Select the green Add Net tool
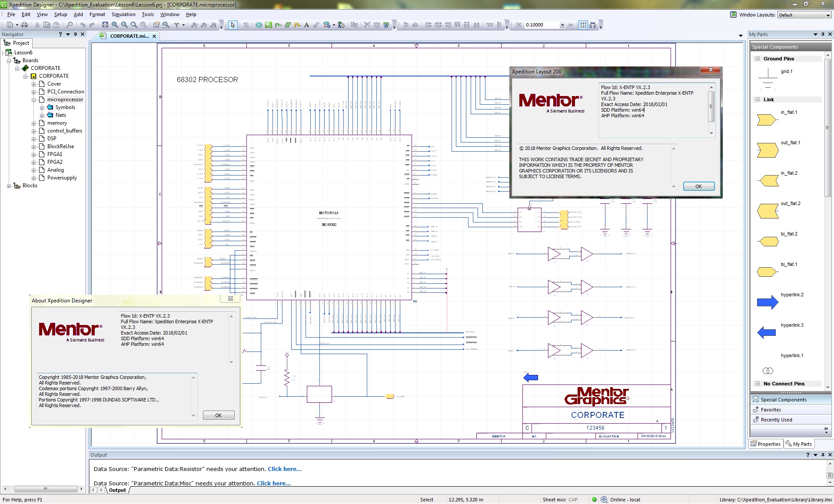The width and height of the screenshot is (834, 504). [x=278, y=25]
